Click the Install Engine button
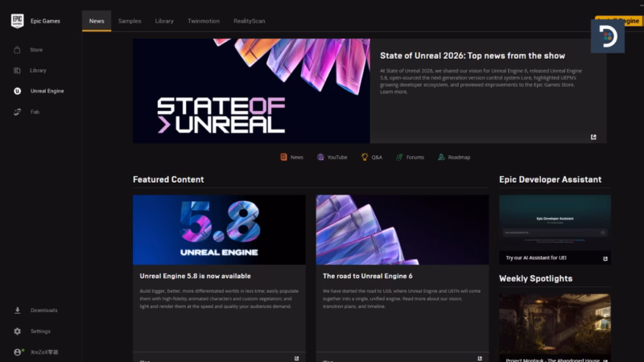Image resolution: width=644 pixels, height=362 pixels. click(619, 21)
